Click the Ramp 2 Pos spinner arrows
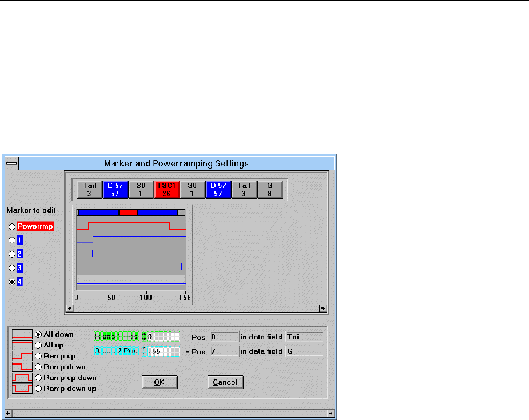Screen dimensions: 529x420 (144, 351)
